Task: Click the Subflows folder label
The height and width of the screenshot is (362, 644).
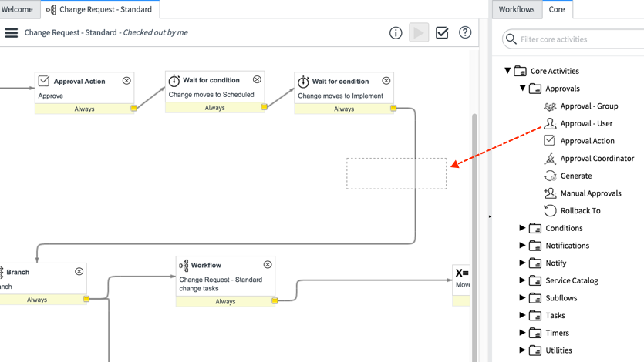Action: [561, 298]
